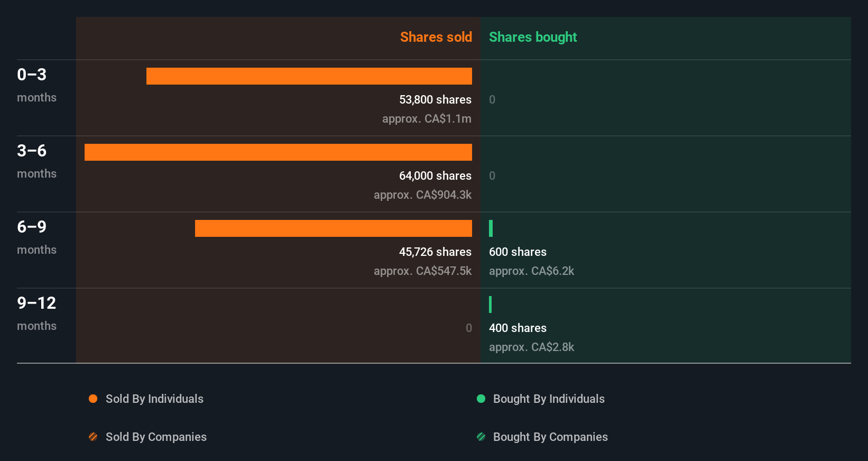Select the Bought By Companies legend label

[x=550, y=437]
